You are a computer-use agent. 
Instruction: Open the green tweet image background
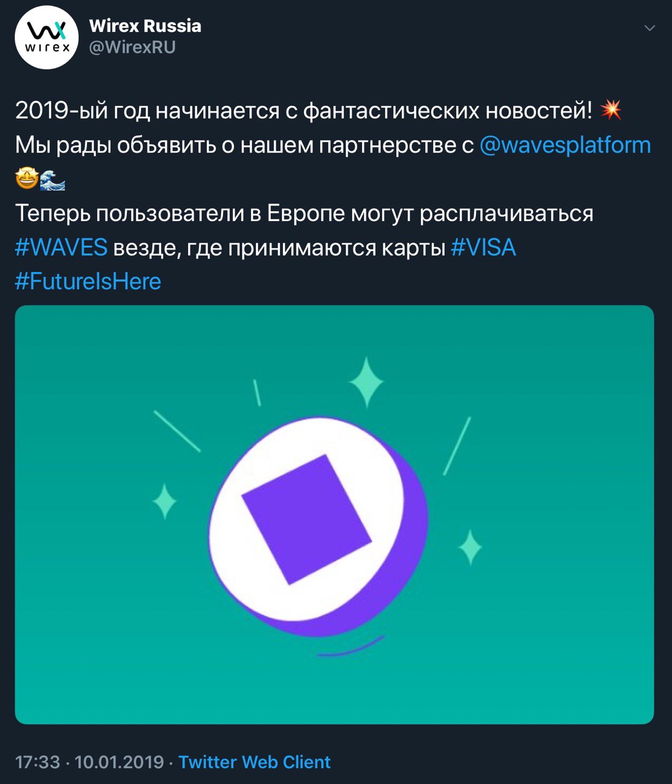[x=551, y=643]
